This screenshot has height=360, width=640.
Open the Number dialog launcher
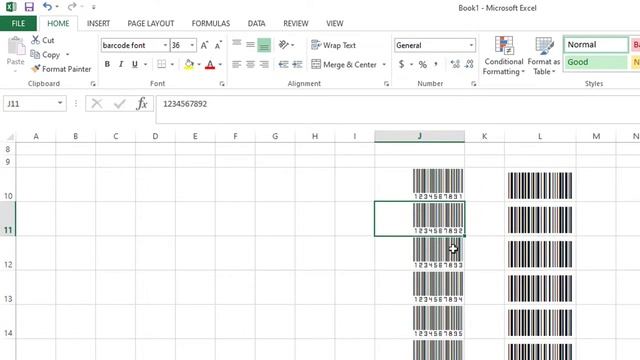[x=473, y=84]
